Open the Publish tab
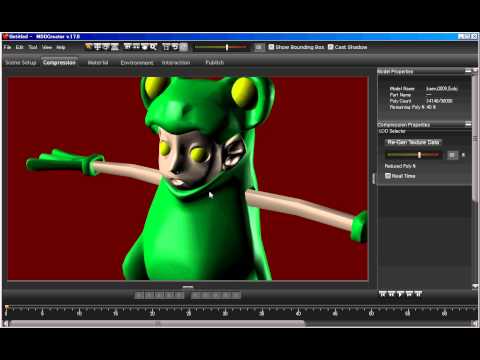The width and height of the screenshot is (480, 360). point(214,63)
